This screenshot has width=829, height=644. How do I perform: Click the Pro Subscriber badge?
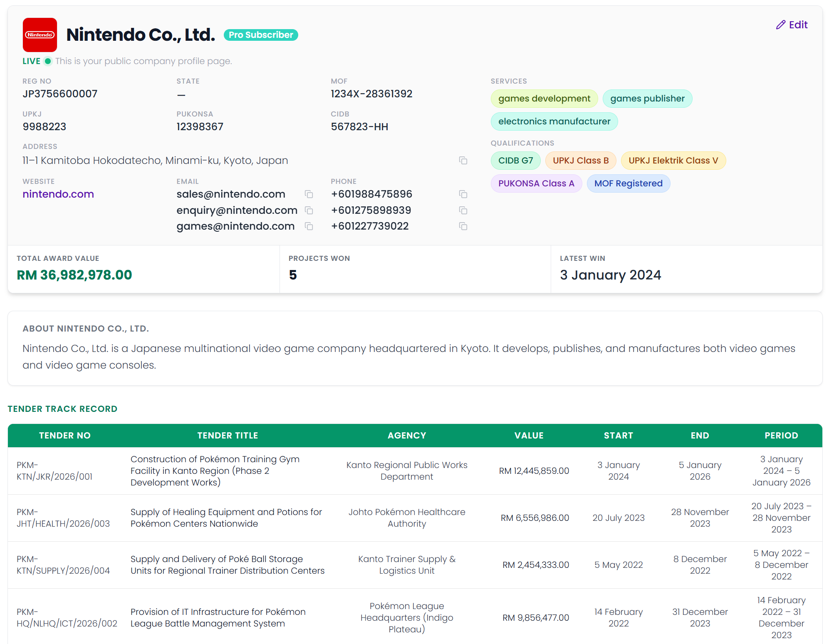coord(261,35)
